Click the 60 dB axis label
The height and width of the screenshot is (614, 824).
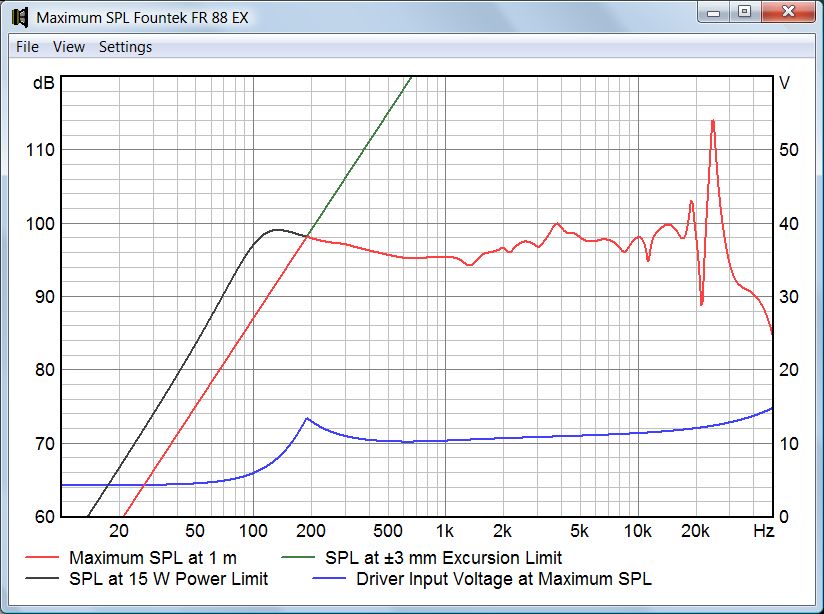(x=45, y=517)
